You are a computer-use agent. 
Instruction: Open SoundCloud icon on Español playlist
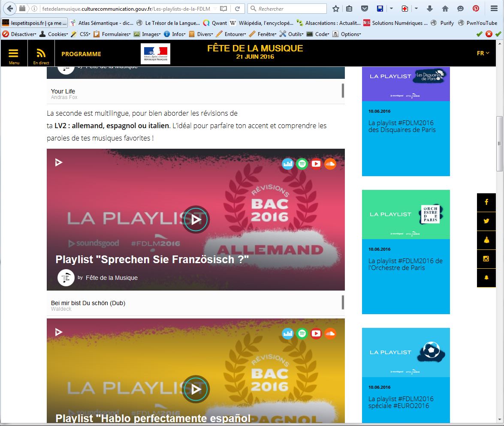tap(330, 333)
